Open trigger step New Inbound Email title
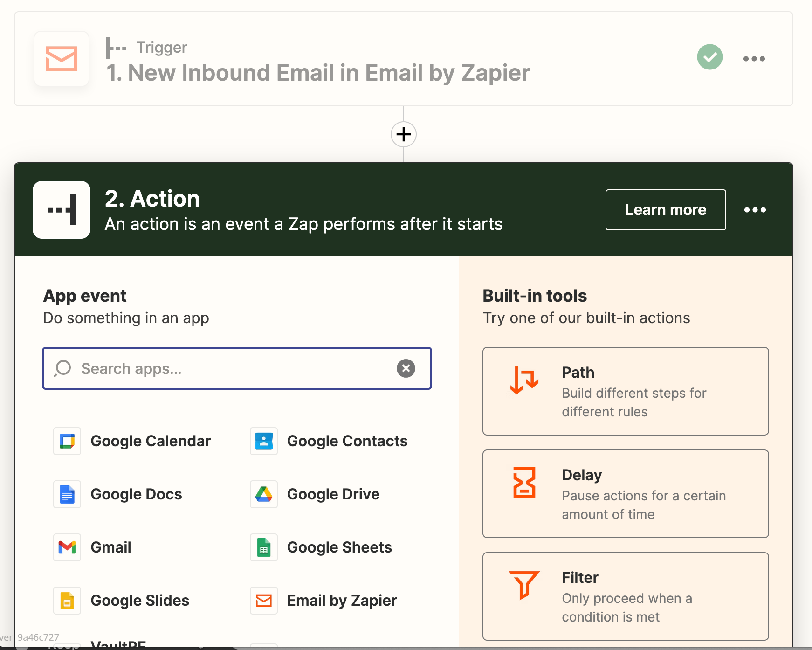This screenshot has width=812, height=650. tap(318, 73)
